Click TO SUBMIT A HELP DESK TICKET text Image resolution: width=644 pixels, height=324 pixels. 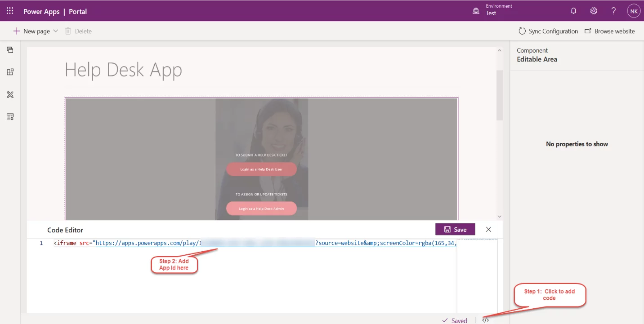261,155
